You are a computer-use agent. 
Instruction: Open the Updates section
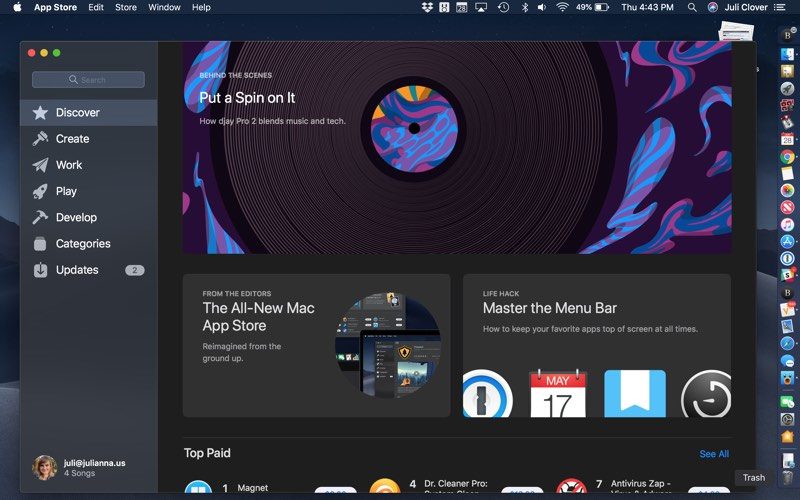coord(88,270)
